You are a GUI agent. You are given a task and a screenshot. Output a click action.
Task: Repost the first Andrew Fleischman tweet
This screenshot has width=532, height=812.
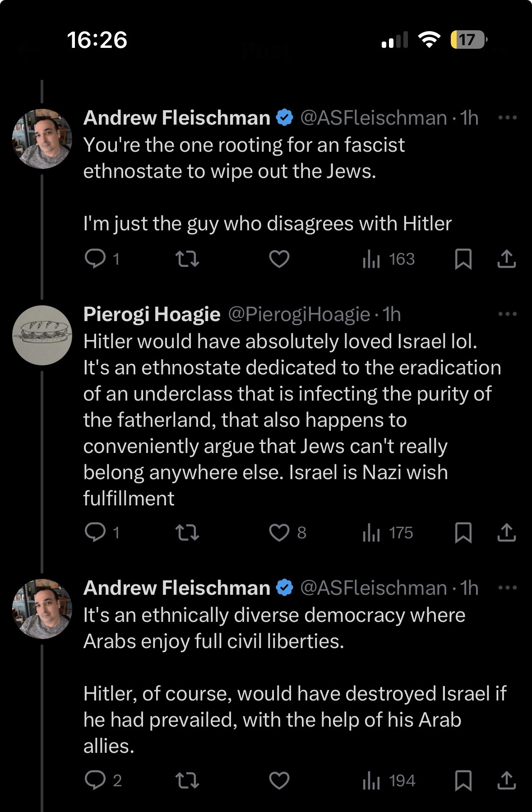[187, 259]
